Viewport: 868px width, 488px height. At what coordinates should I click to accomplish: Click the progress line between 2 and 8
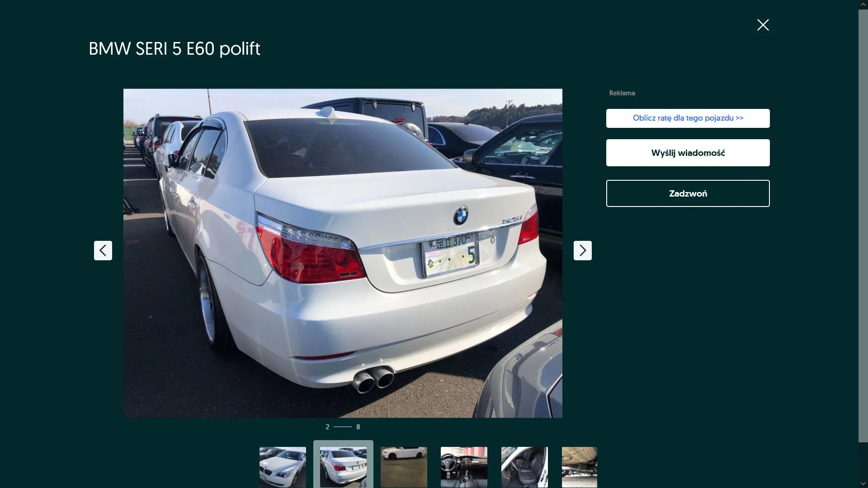pos(342,427)
